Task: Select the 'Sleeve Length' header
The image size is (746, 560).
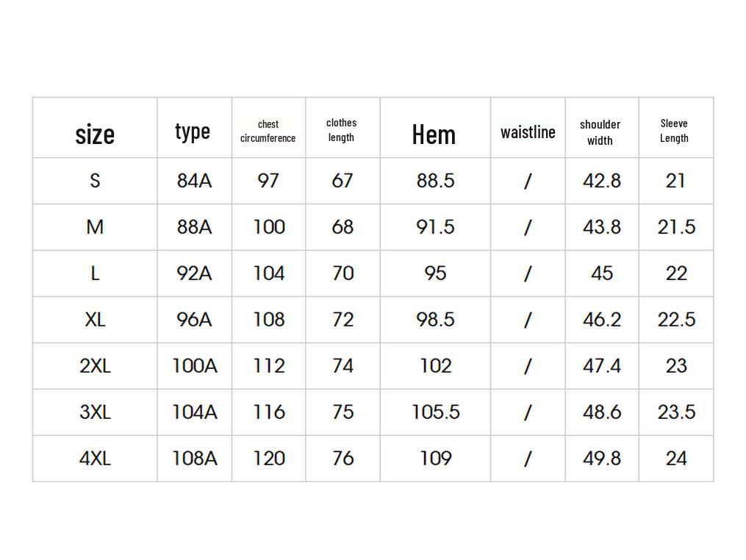Action: tap(674, 131)
